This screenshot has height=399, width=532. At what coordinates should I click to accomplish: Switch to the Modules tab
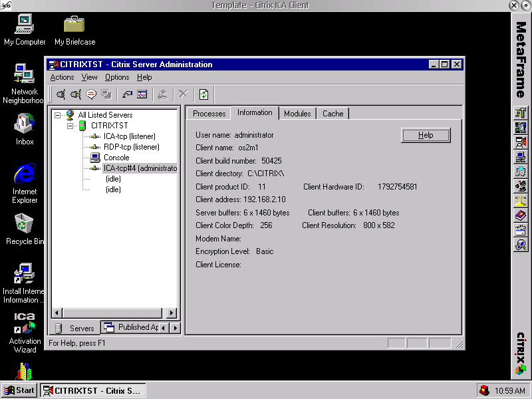(x=297, y=114)
